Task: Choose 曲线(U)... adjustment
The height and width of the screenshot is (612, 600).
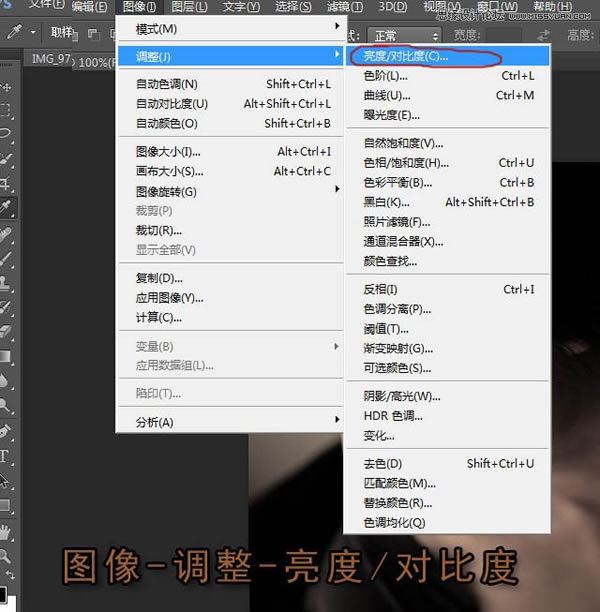Action: tap(447, 95)
